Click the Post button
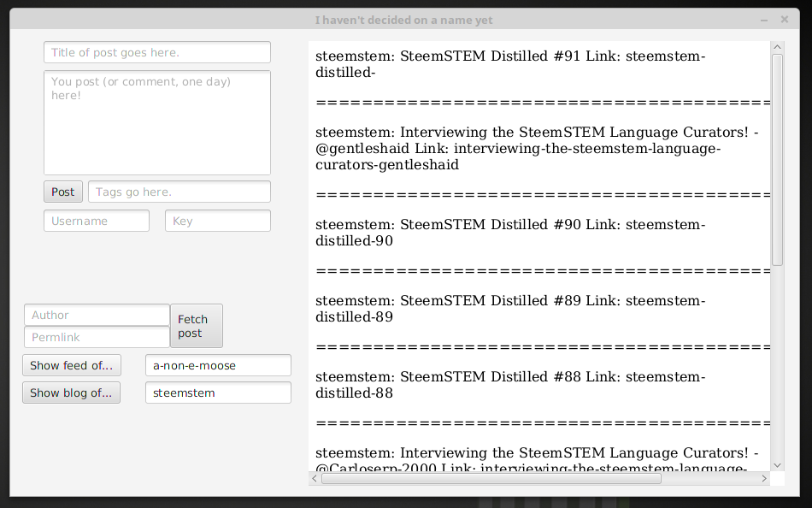 pos(63,192)
